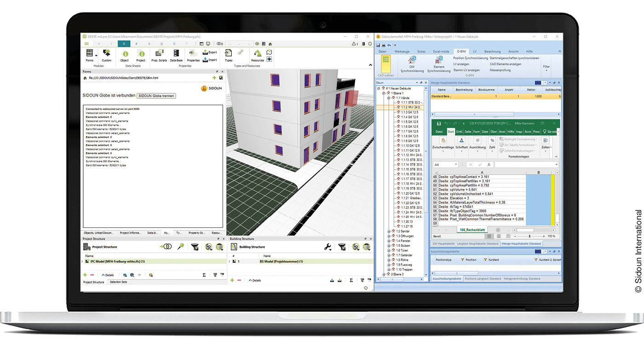Switch to the Berechnung ribbon tab

(x=493, y=51)
